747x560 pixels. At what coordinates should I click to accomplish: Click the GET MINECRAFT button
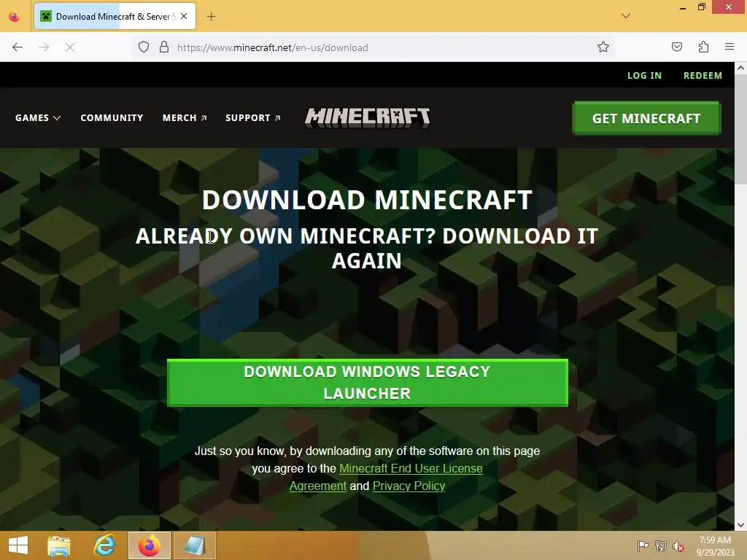click(646, 118)
